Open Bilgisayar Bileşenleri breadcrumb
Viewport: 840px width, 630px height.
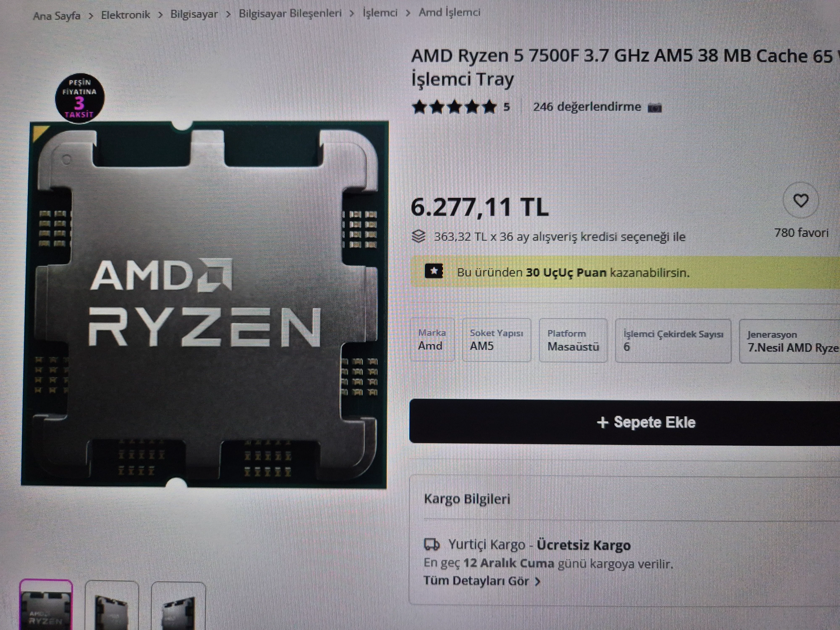coord(290,13)
